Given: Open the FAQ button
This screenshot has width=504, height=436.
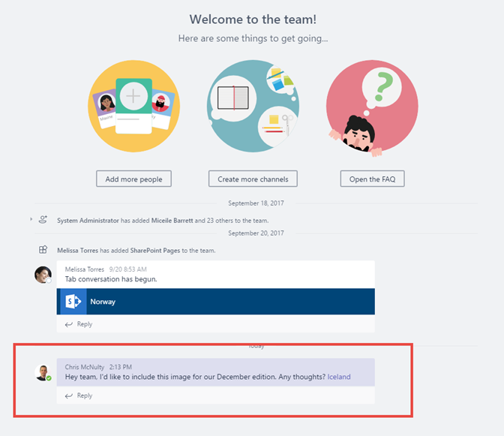Looking at the screenshot, I should tap(372, 179).
